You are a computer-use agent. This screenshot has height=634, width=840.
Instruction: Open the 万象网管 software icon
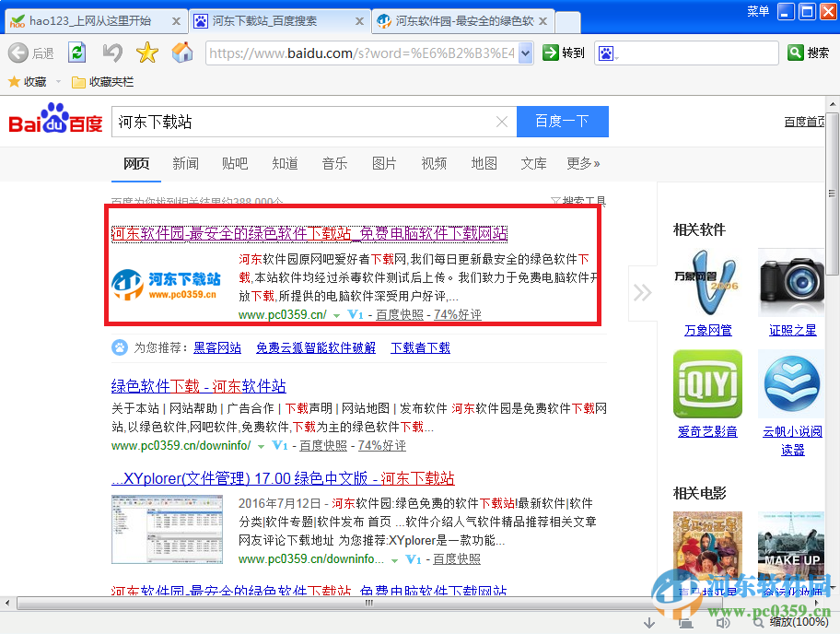[x=707, y=283]
